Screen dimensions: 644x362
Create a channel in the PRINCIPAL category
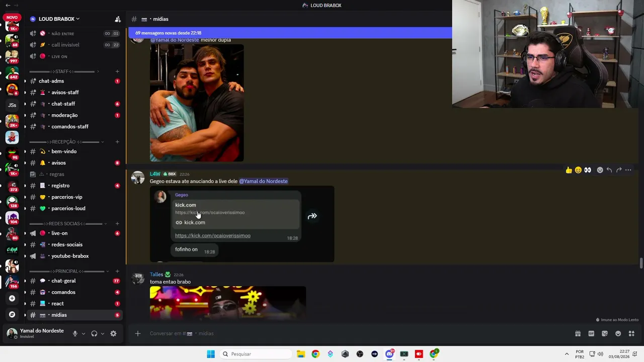(117, 271)
